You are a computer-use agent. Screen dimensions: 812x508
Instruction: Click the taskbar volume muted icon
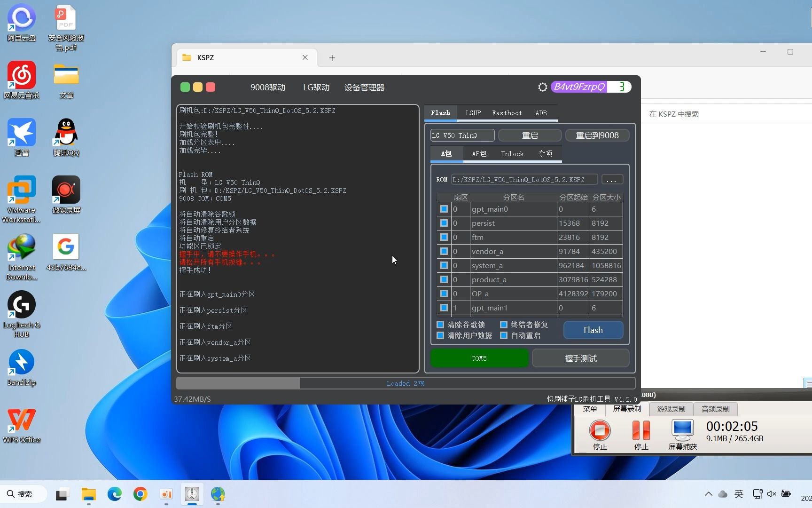(x=771, y=494)
